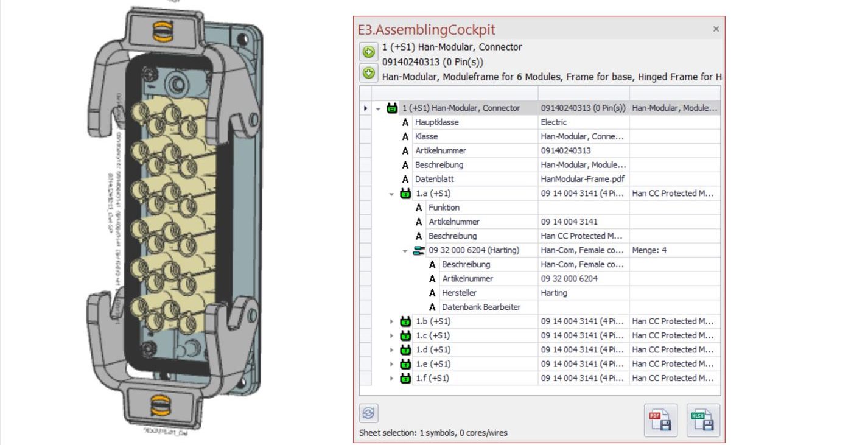Click the green right-arrow navigation button
The width and height of the screenshot is (868, 445).
tap(368, 52)
